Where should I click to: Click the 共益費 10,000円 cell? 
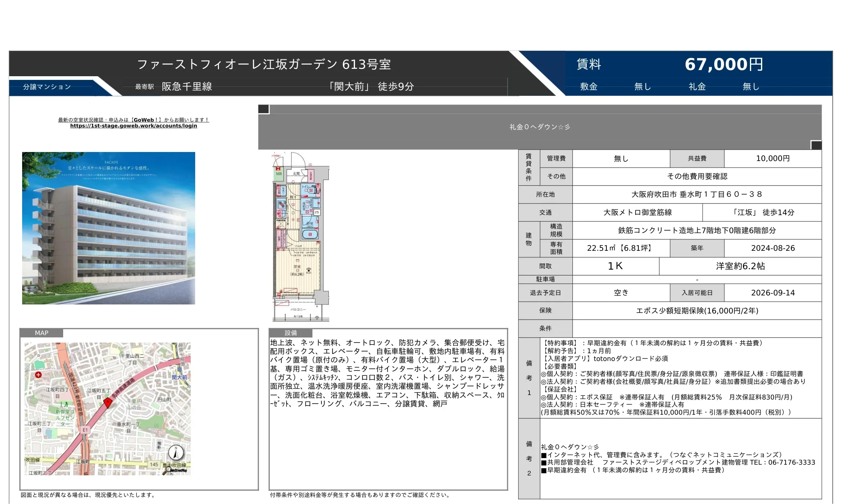pyautogui.click(x=773, y=159)
